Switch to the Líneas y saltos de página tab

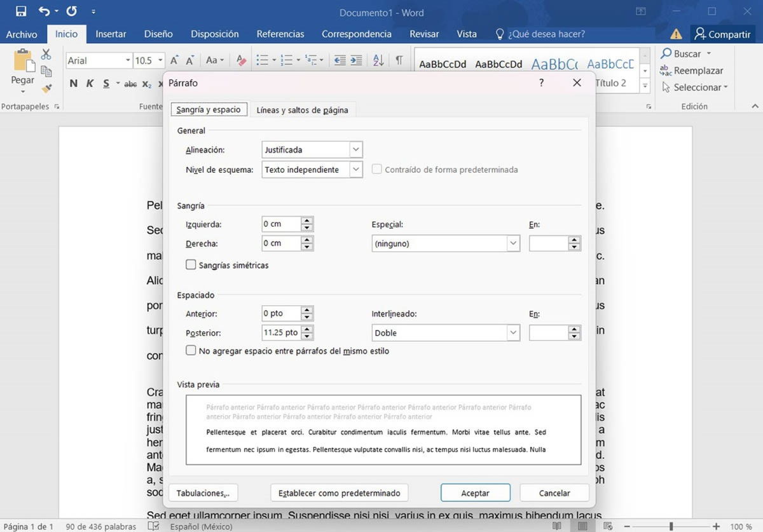click(303, 109)
